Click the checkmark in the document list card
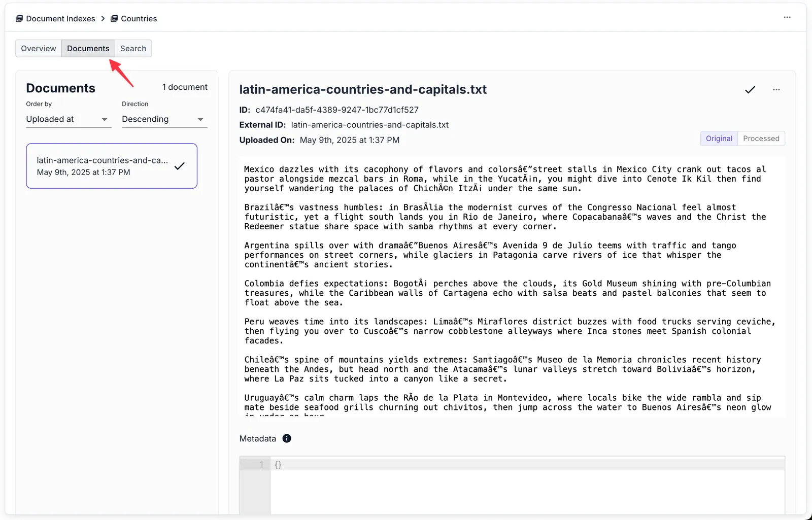Image resolution: width=812 pixels, height=520 pixels. point(179,166)
